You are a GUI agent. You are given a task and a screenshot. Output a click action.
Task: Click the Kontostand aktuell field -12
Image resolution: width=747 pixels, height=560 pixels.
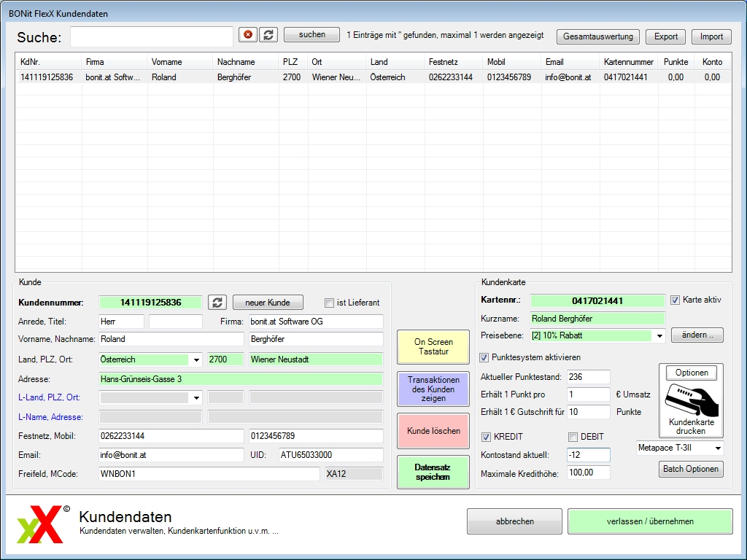tap(589, 455)
